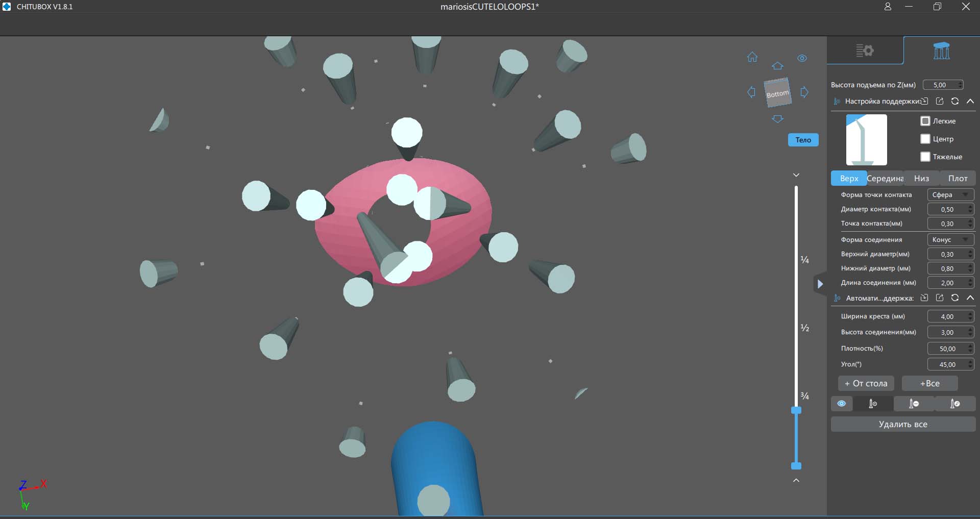Select the edit support tool icon
Viewport: 980px width, 519px height.
click(x=954, y=404)
